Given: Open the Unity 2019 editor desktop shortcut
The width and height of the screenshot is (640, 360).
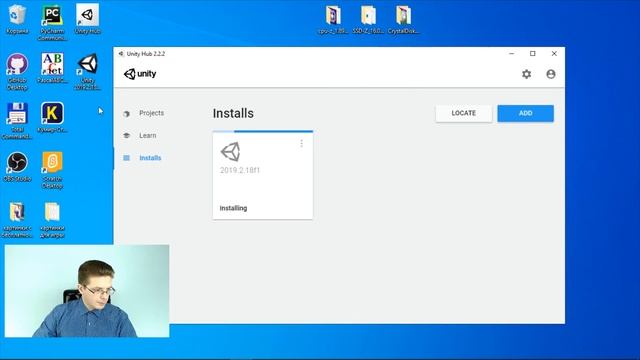Looking at the screenshot, I should [87, 71].
